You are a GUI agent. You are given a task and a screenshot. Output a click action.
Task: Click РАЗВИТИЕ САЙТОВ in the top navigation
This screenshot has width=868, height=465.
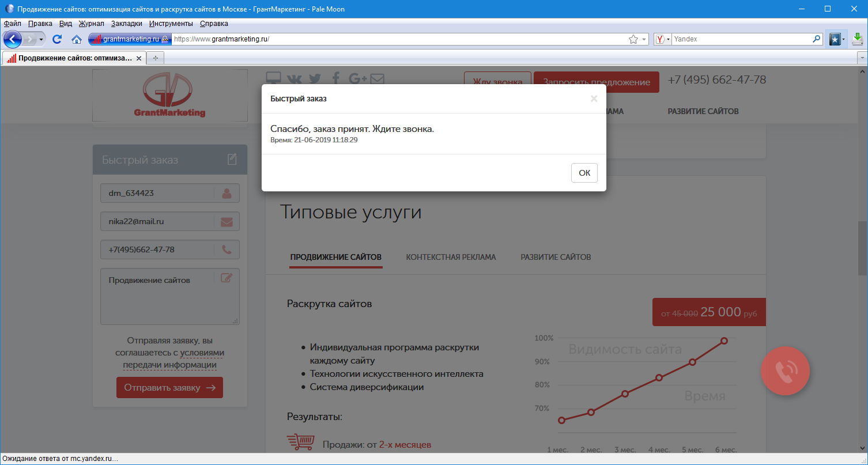(x=703, y=111)
